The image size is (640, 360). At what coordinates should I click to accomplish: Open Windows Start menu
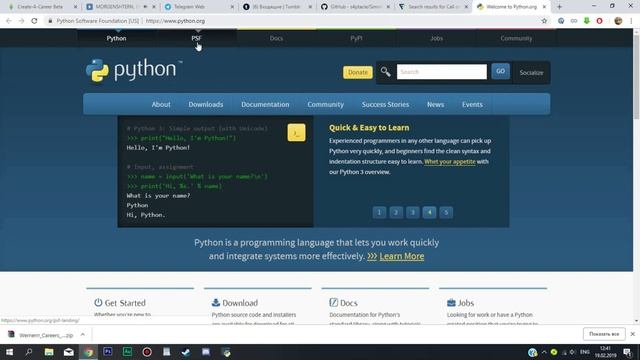click(x=9, y=352)
